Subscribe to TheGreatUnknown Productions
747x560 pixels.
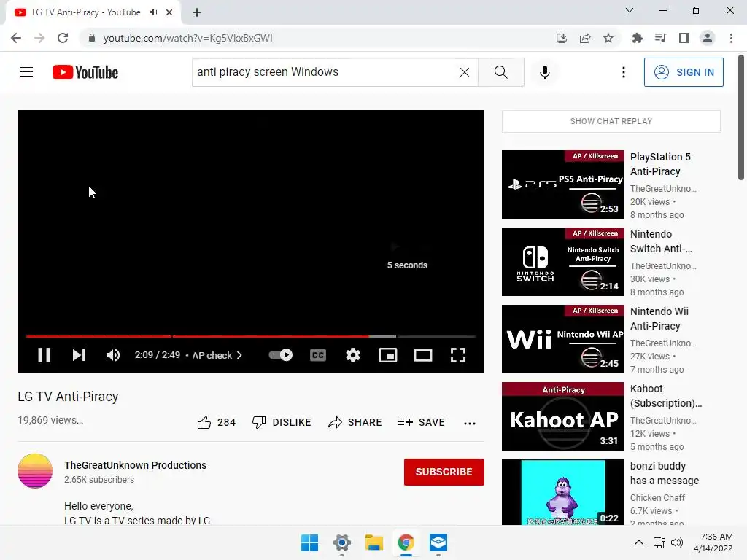444,472
